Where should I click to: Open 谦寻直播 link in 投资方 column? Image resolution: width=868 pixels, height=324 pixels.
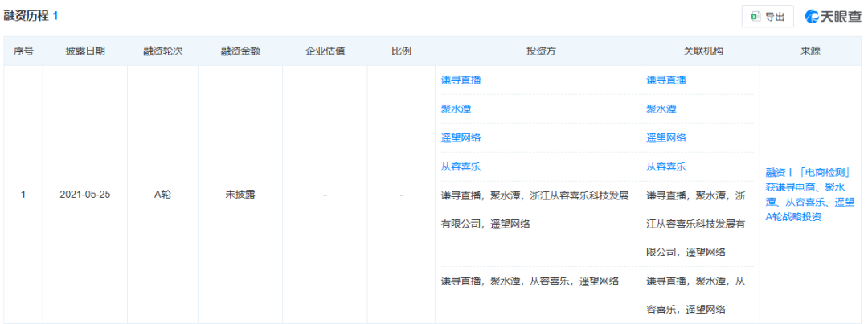coord(461,80)
